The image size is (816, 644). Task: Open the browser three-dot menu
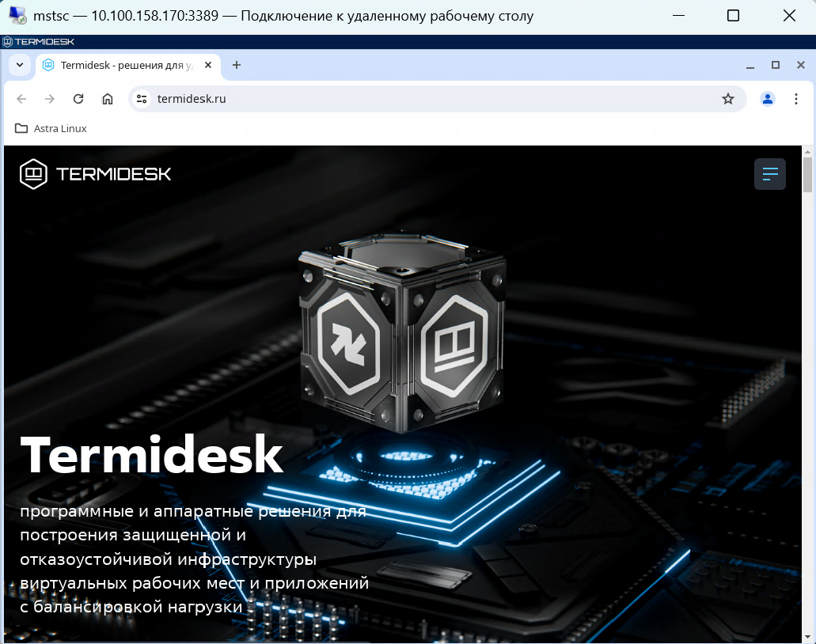(795, 99)
